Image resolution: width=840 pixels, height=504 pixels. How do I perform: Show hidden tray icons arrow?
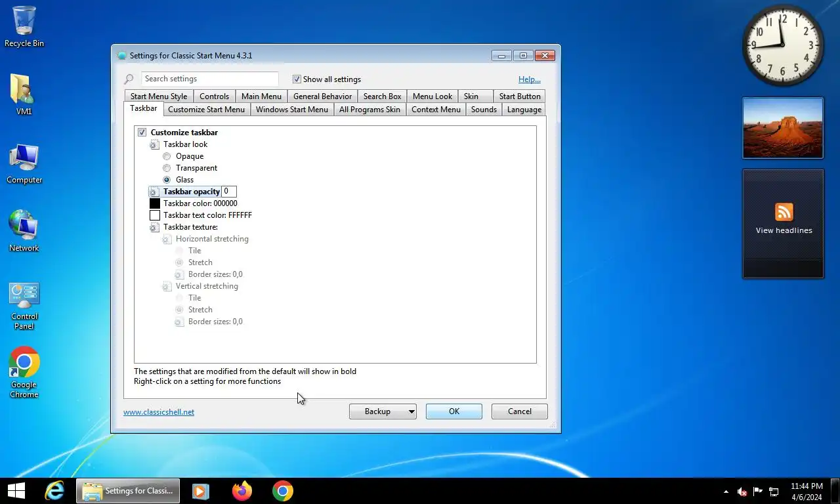coord(726,492)
